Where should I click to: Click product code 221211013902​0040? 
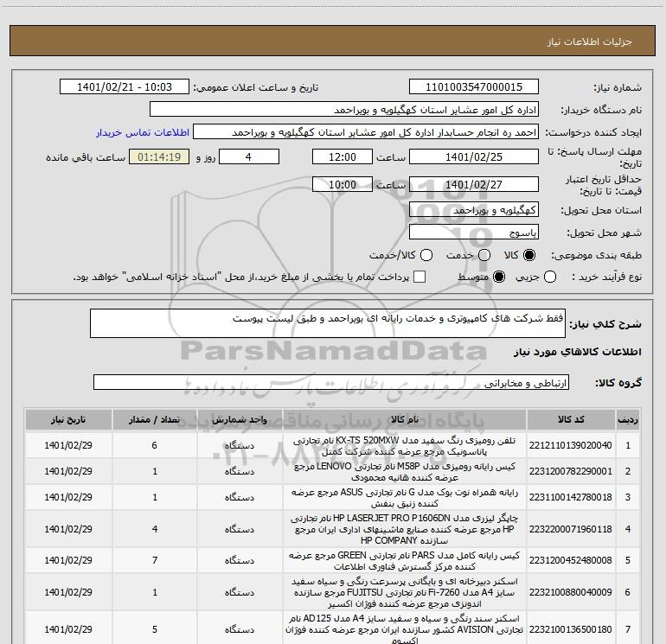coord(571,445)
